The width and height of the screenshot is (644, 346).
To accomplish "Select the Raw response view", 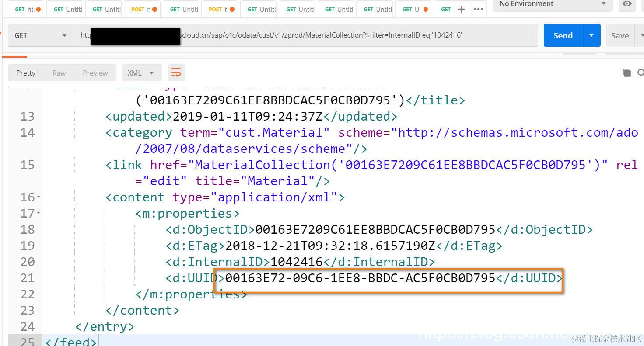I will tap(59, 73).
